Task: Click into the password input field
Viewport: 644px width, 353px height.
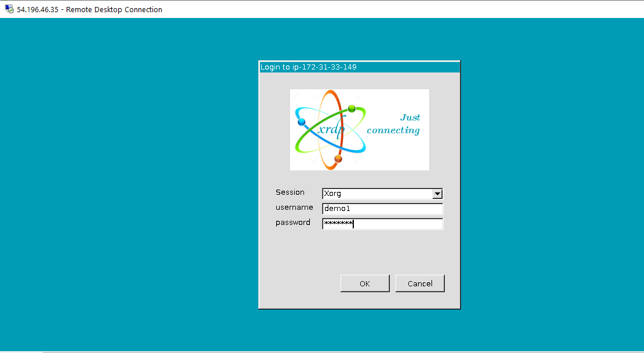Action: point(382,224)
